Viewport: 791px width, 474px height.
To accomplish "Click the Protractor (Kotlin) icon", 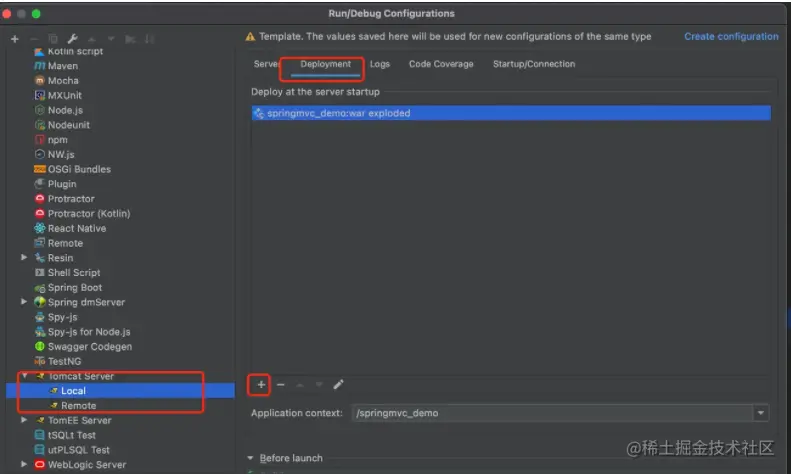I will click(40, 213).
